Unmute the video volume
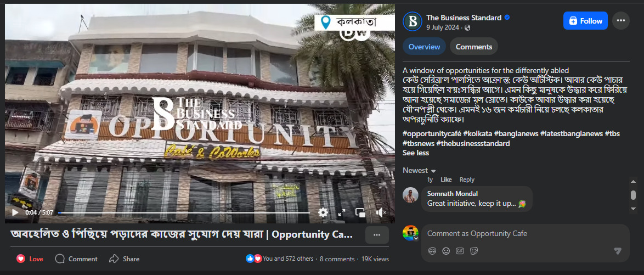 click(x=381, y=212)
